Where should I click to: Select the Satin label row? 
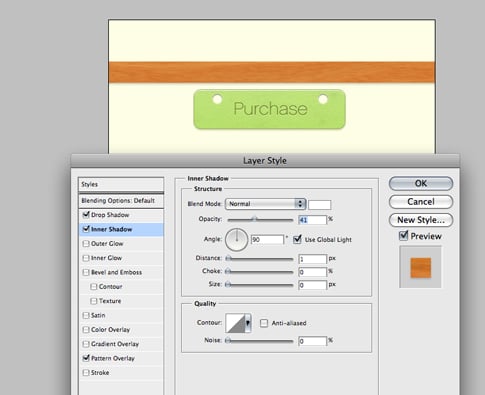tap(121, 315)
